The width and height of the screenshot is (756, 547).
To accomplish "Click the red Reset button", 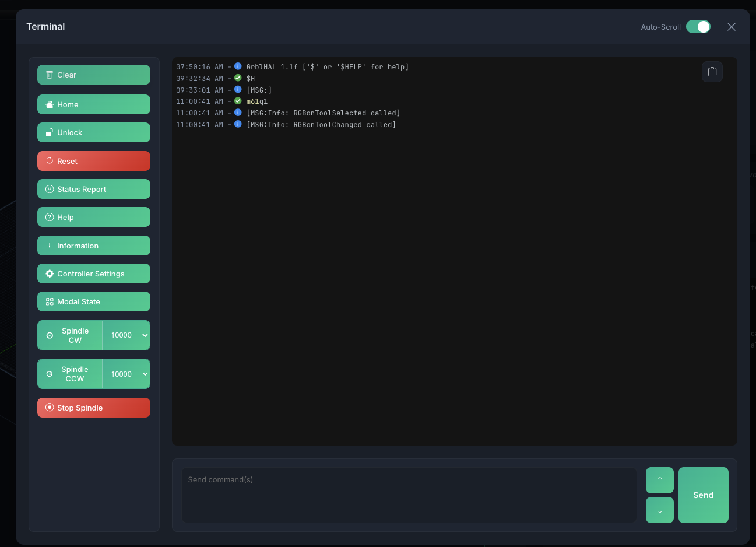I will tap(94, 161).
